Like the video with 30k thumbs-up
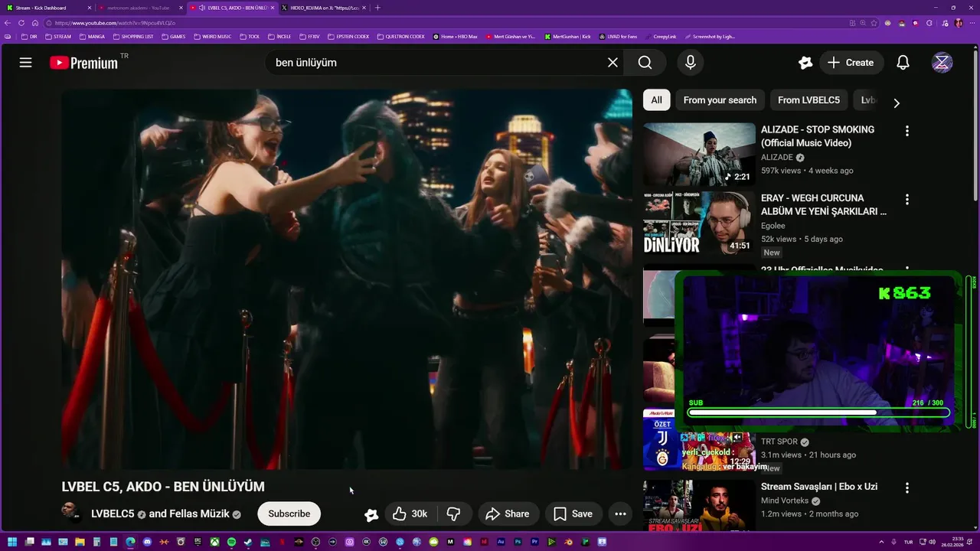The image size is (980, 551). [410, 514]
